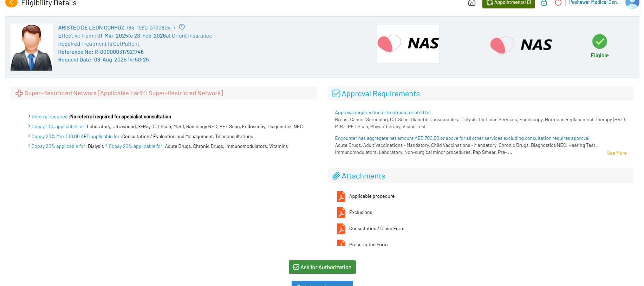Click the Eligible status label
The height and width of the screenshot is (286, 644).
click(600, 56)
